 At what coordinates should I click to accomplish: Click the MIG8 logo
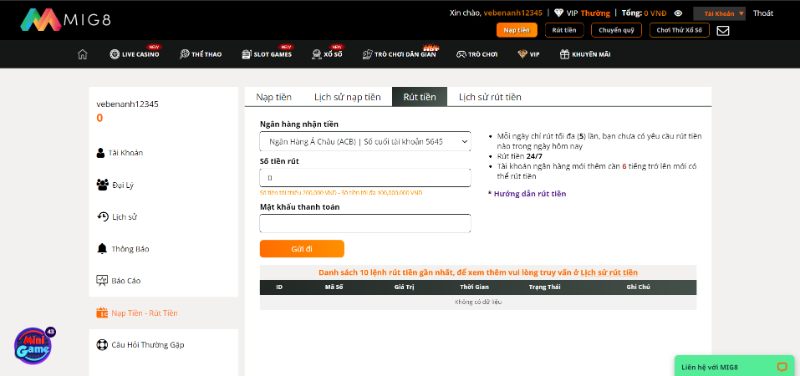click(66, 19)
